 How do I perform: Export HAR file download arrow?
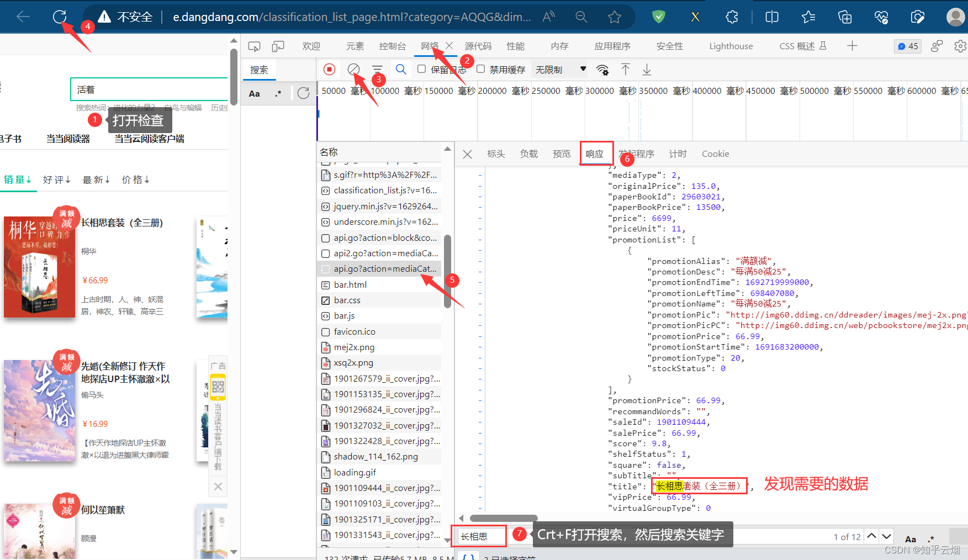pos(647,69)
